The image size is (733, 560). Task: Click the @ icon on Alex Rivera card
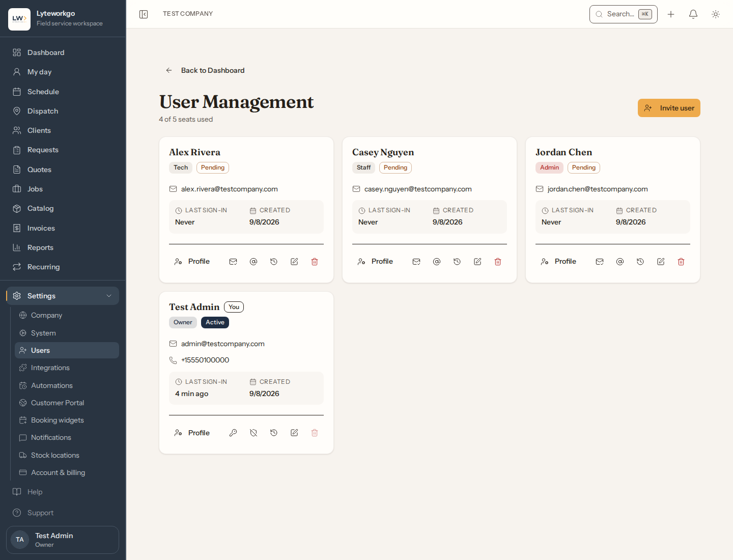(x=253, y=262)
